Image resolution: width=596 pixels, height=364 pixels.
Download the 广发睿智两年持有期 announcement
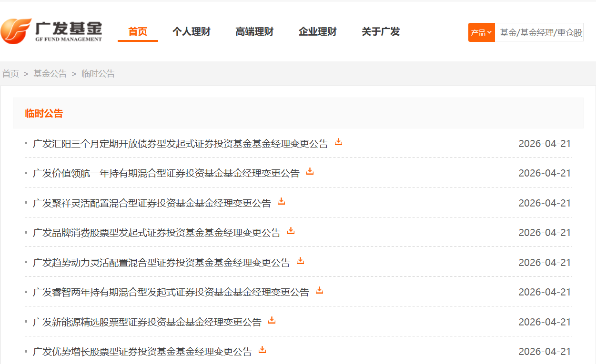319,290
